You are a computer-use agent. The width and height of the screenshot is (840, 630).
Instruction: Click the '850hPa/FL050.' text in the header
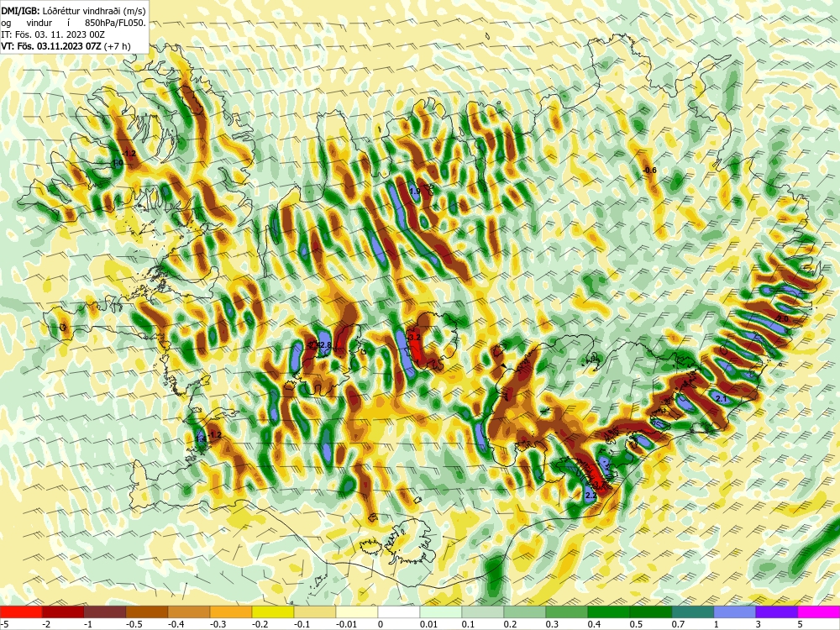115,23
